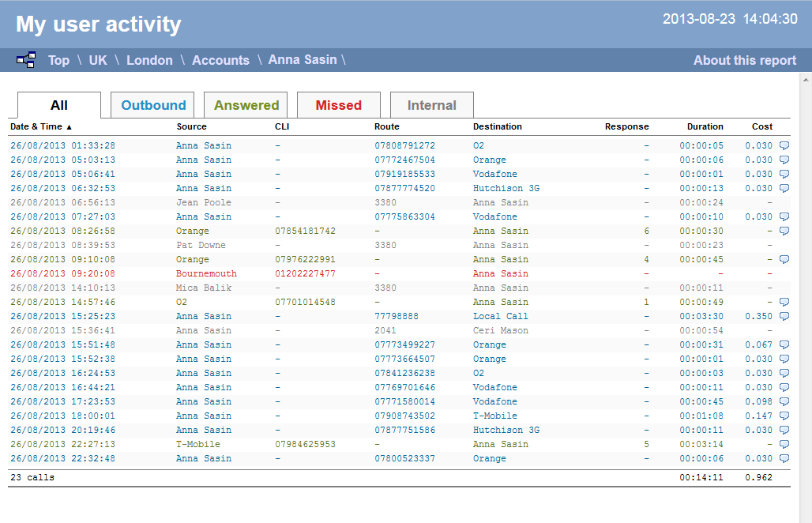Switch to the Outbound tab
Screen dimensions: 812x523
[152, 104]
